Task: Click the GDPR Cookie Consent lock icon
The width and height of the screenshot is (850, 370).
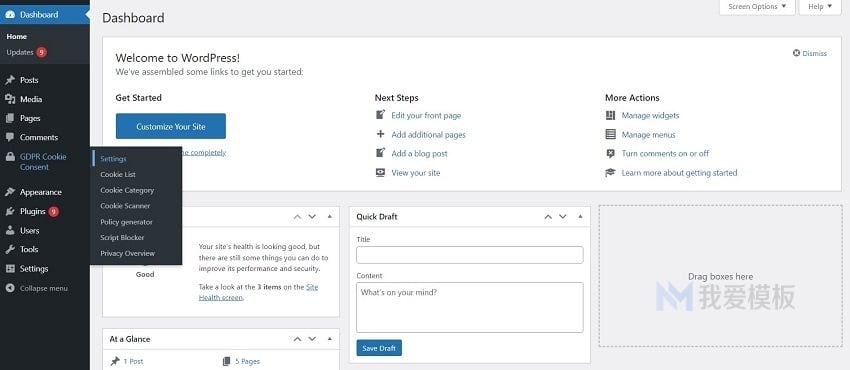Action: [10, 157]
